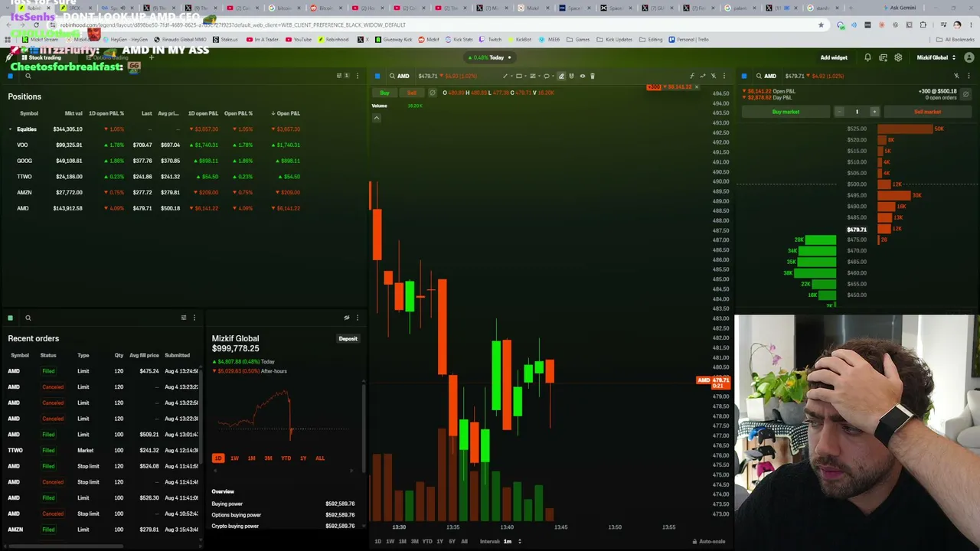Select the callout annotation tool on chart
This screenshot has height=551, width=980.
[546, 76]
